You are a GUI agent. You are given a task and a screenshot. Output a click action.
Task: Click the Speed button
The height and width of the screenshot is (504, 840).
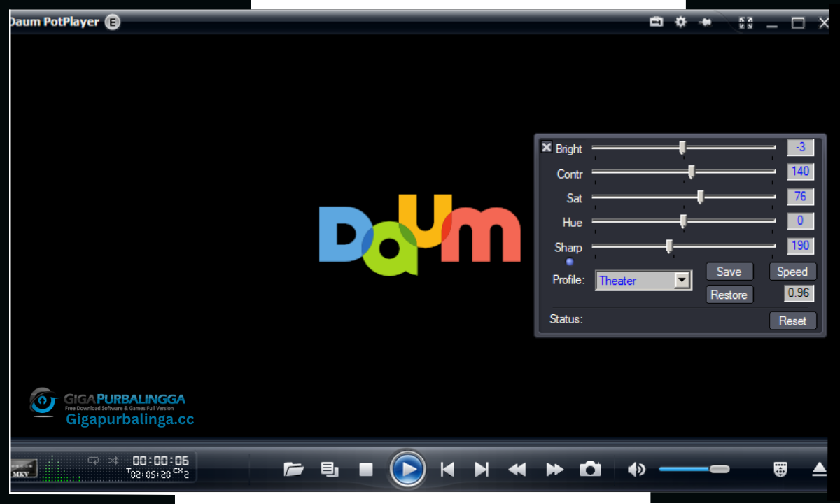tap(792, 272)
